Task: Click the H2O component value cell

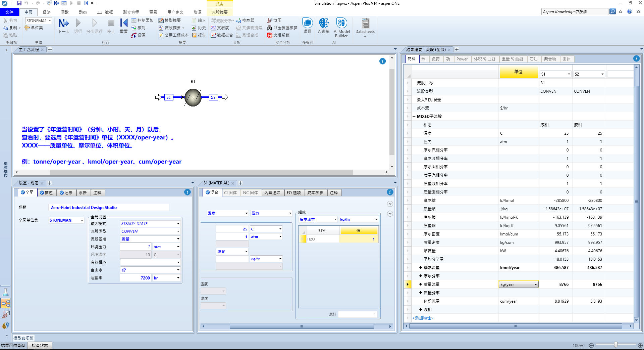Action: 359,239
